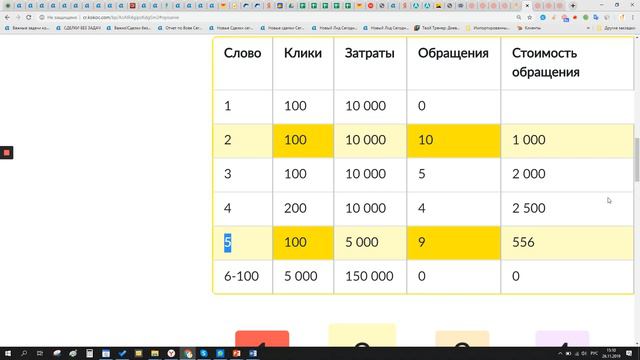The width and height of the screenshot is (640, 360).
Task: Switch keyboard language indicator 'РУС'
Action: [x=594, y=353]
